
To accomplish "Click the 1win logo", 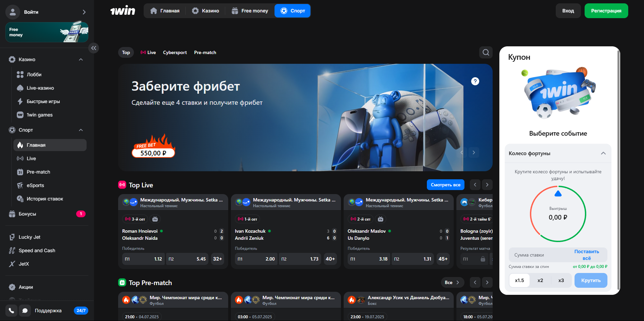I will [123, 11].
